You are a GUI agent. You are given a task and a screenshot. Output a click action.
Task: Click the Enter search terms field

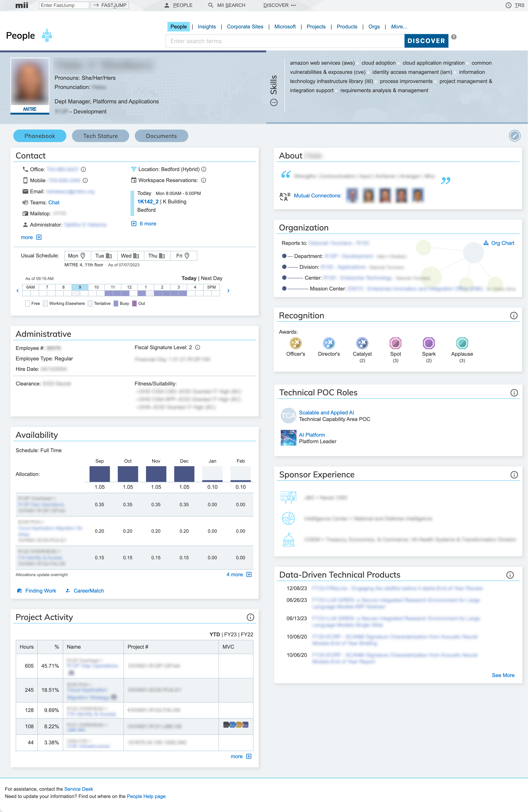285,41
